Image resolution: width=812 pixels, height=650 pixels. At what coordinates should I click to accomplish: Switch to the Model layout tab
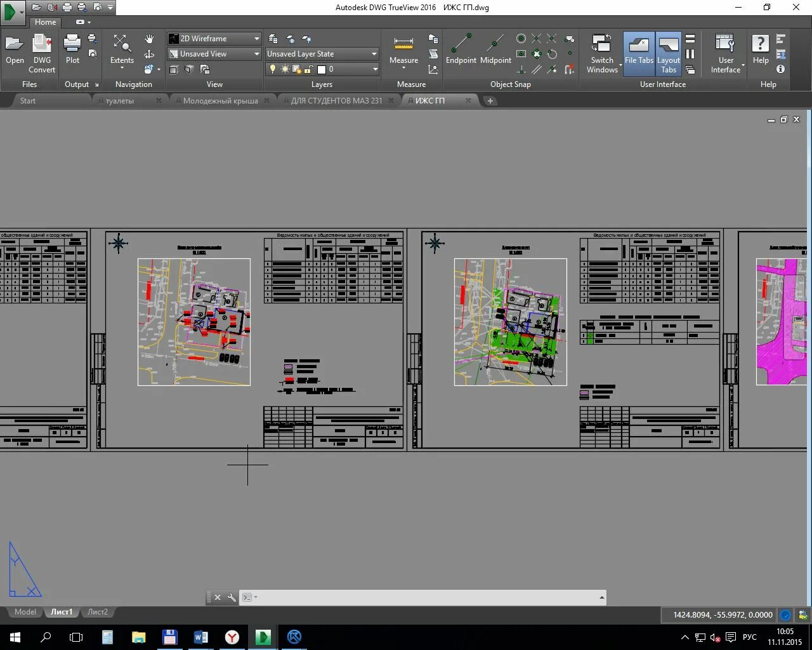click(x=25, y=613)
